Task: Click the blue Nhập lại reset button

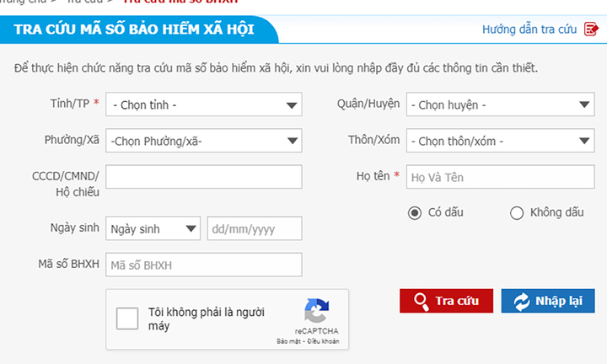Action: (548, 301)
